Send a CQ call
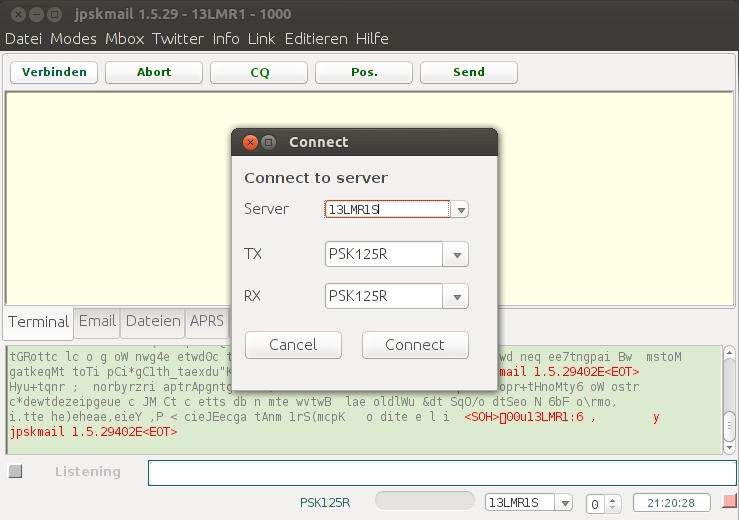This screenshot has height=520, width=739. tap(259, 72)
